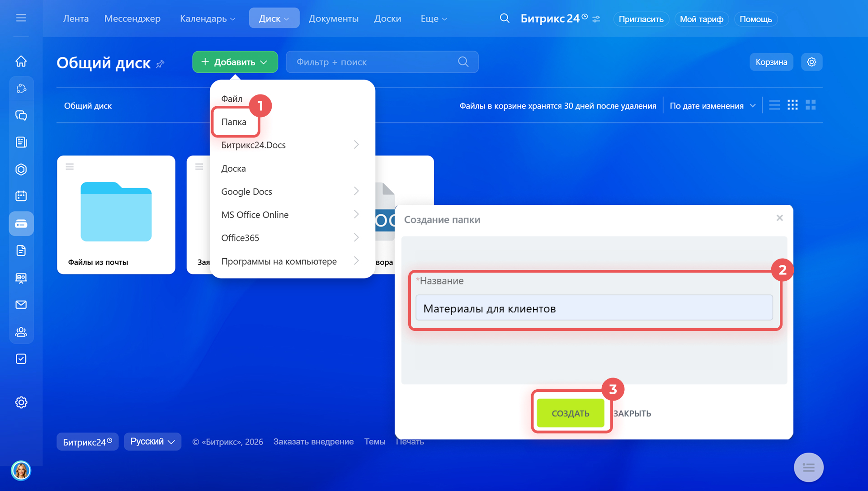Open the По дате изменения sort dropdown
The width and height of the screenshot is (868, 491).
tap(712, 106)
